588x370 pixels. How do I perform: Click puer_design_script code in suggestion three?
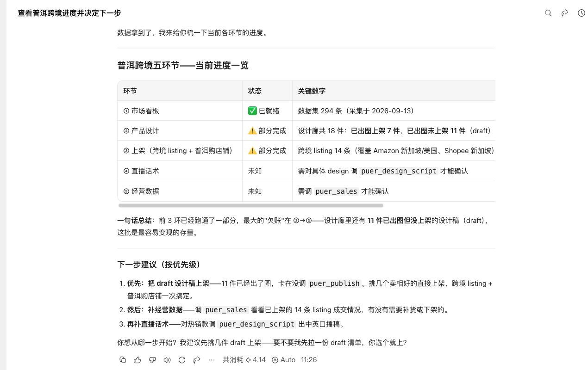pos(256,324)
